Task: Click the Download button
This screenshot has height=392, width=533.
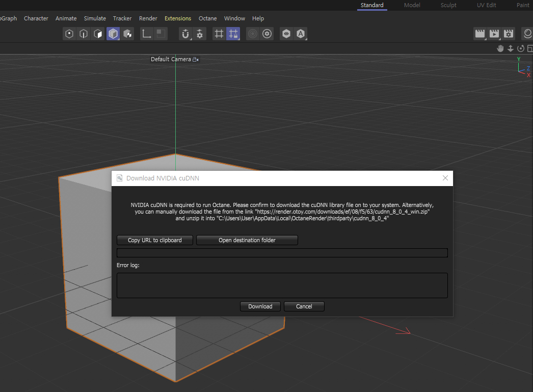Action: tap(260, 306)
